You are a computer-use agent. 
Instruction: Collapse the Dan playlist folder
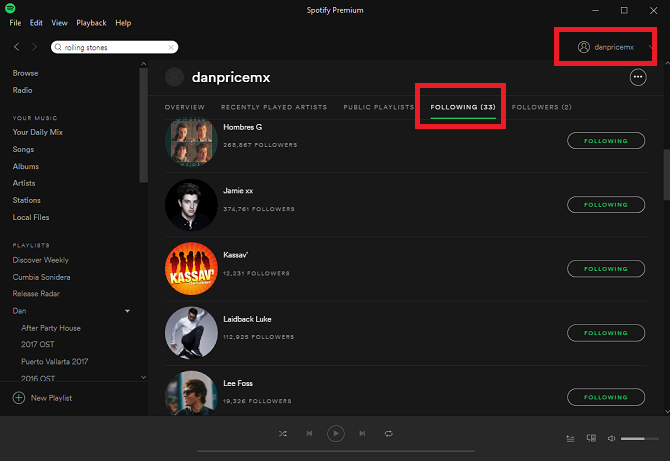(x=127, y=311)
